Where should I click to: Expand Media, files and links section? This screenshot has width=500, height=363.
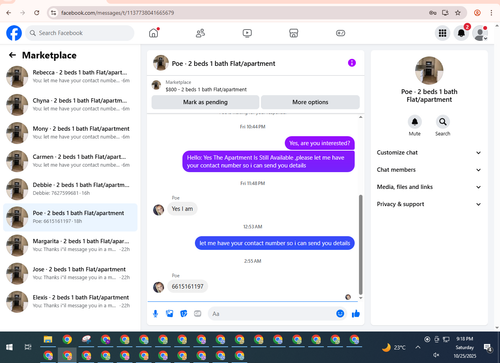click(429, 187)
